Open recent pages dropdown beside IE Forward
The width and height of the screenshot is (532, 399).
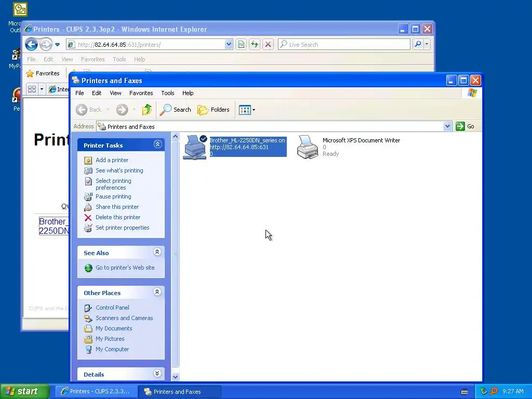[x=57, y=45]
